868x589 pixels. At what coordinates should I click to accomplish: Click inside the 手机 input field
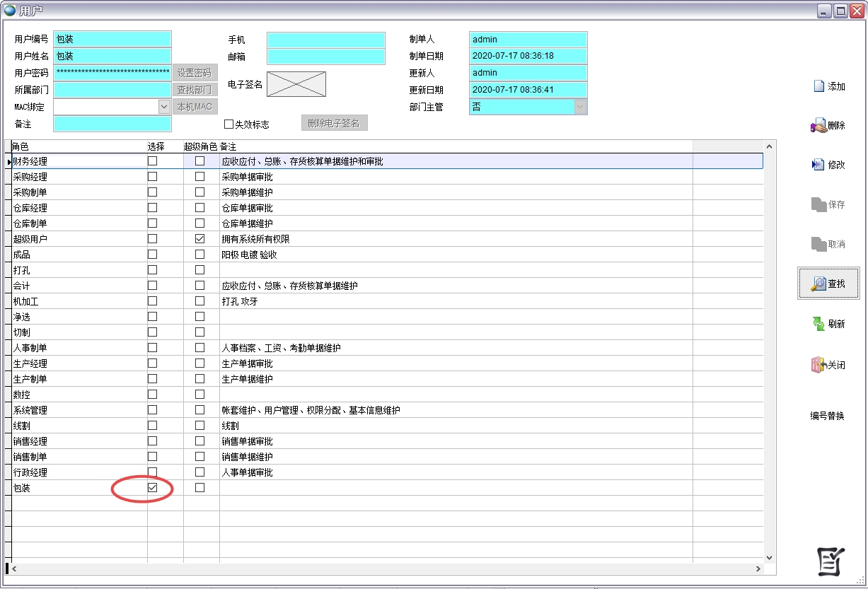click(325, 39)
